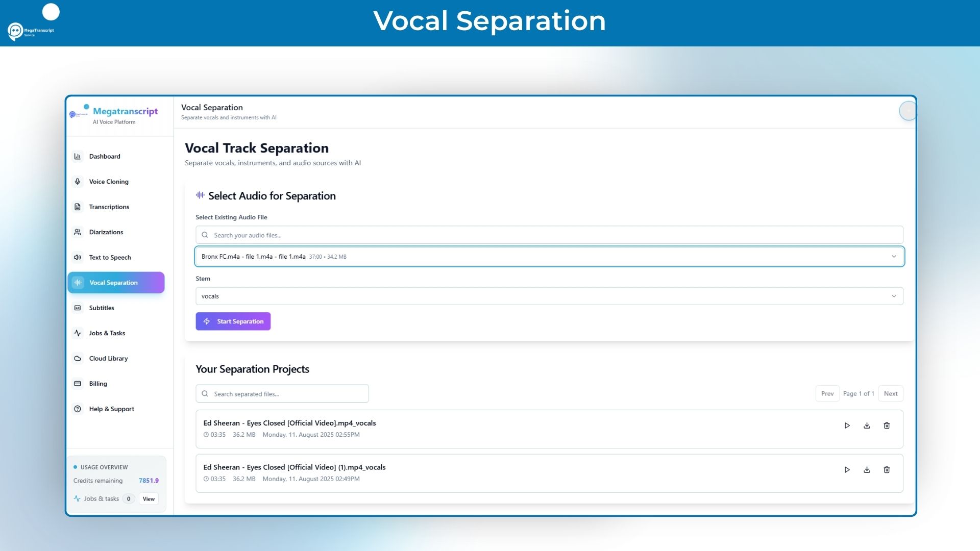This screenshot has height=551, width=980.
Task: Click the Help & Support question icon
Action: pos(78,409)
